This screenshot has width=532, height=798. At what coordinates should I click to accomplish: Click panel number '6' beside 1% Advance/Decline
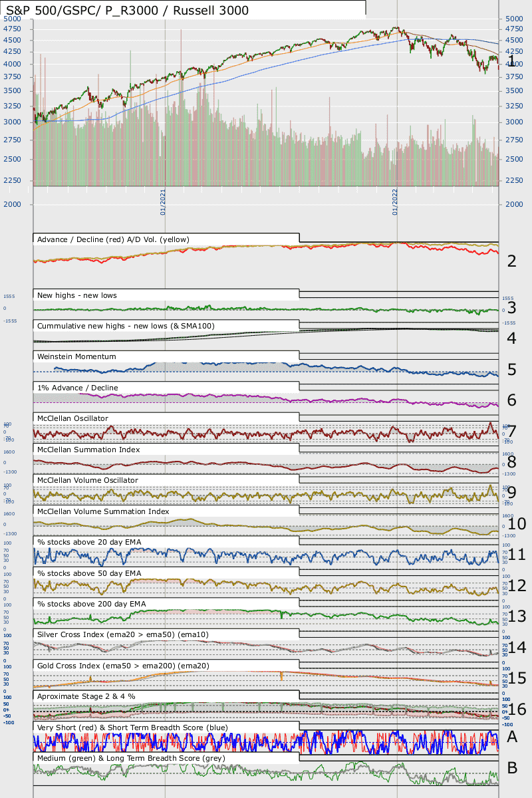point(511,400)
